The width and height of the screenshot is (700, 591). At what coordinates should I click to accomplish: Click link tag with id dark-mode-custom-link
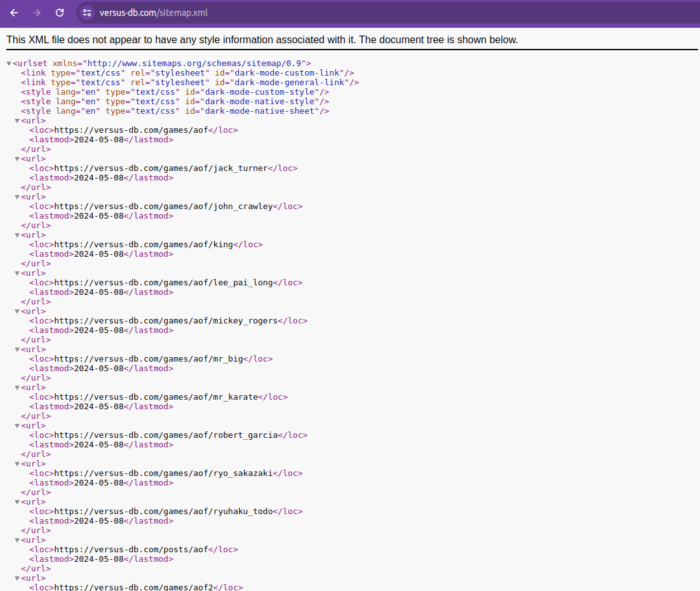tap(187, 73)
